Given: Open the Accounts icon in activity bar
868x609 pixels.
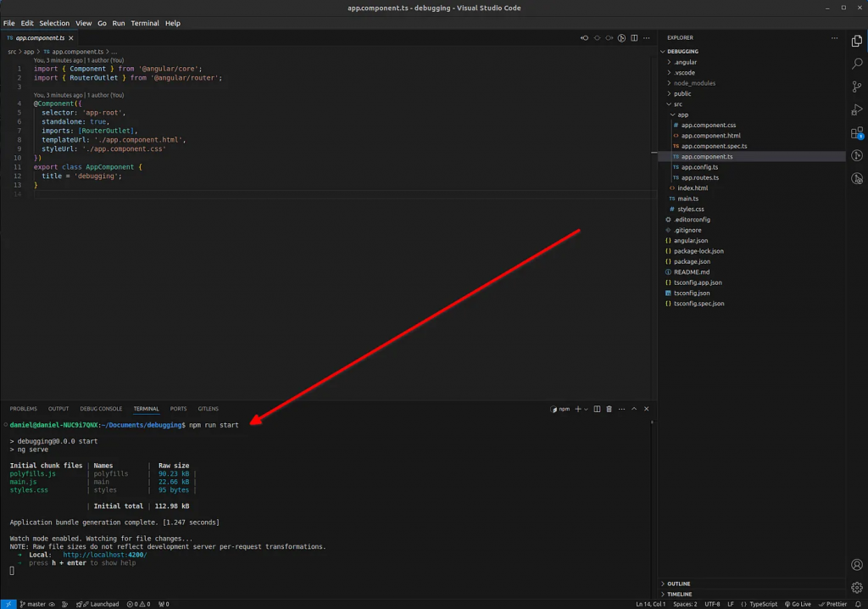Looking at the screenshot, I should 857,565.
